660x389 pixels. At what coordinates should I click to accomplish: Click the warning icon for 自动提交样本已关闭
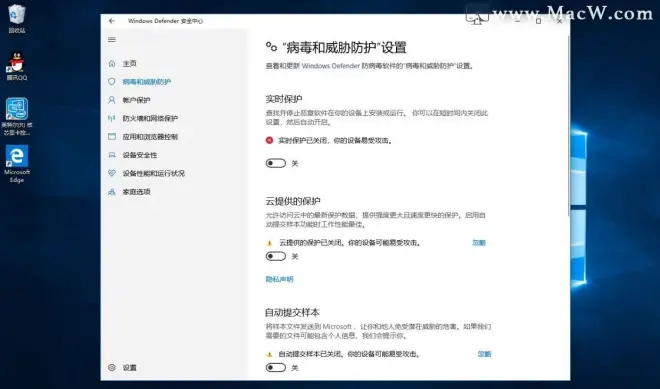(269, 354)
